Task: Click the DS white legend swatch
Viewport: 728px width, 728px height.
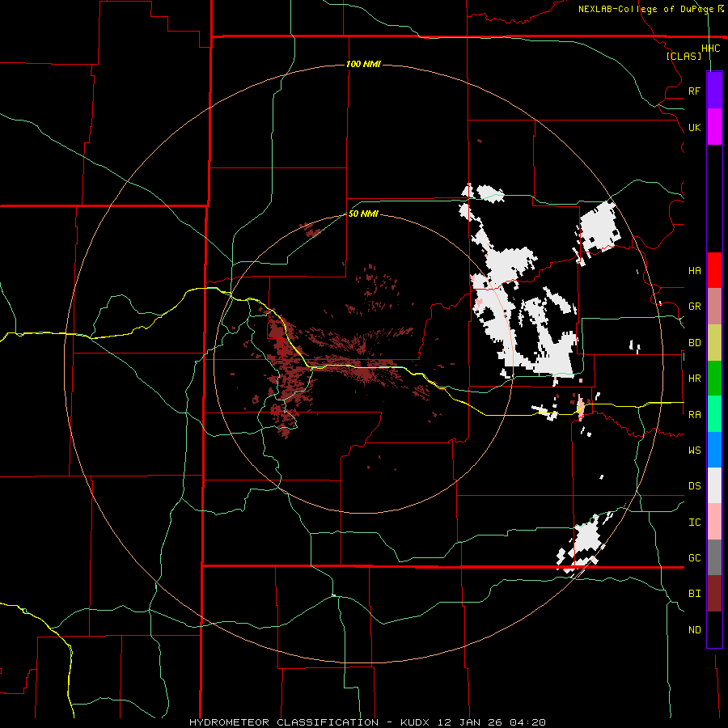Action: point(714,485)
